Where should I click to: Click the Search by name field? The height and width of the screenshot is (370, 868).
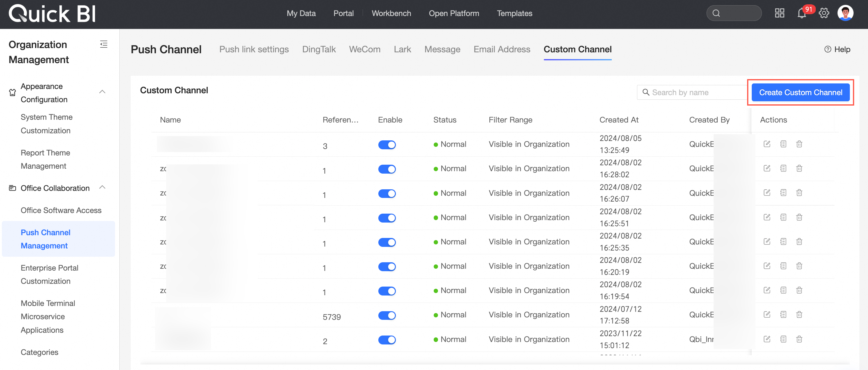point(692,92)
